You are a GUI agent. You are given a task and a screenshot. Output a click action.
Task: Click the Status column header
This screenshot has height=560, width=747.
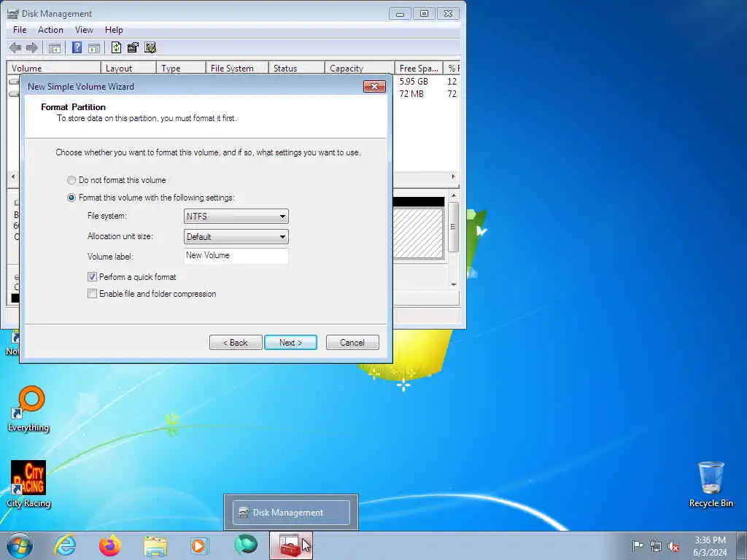pyautogui.click(x=296, y=68)
